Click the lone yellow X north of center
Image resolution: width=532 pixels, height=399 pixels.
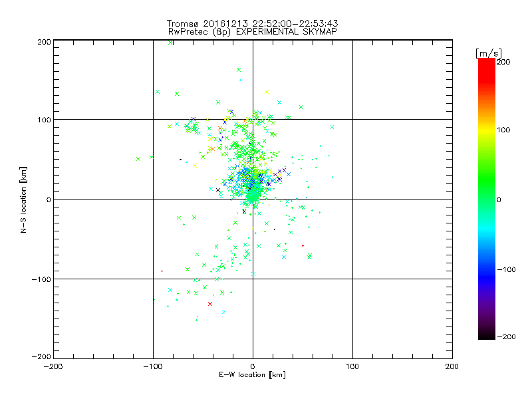pyautogui.click(x=267, y=92)
